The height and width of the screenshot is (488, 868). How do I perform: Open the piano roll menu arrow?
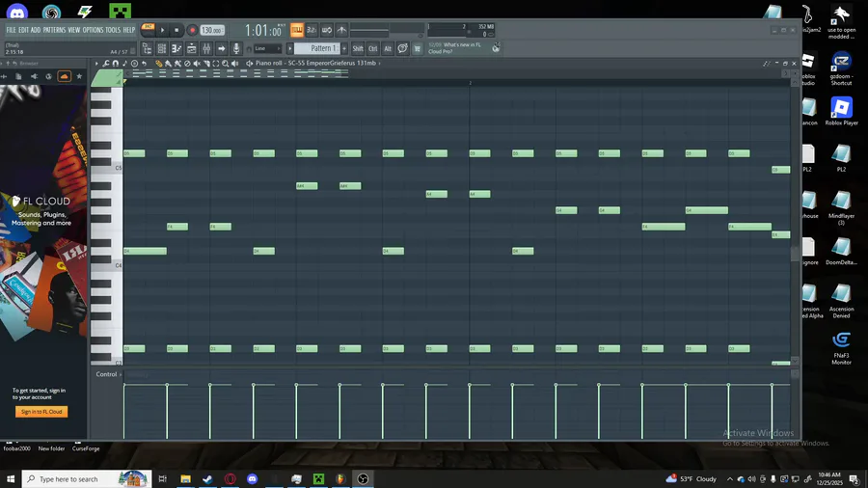(x=96, y=63)
